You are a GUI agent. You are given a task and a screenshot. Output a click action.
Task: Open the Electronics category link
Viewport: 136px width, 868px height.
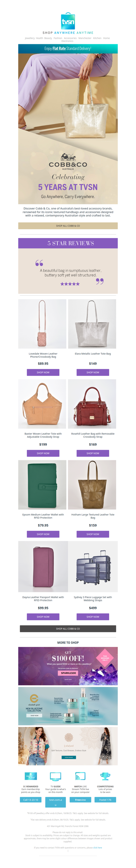[x=67, y=41]
